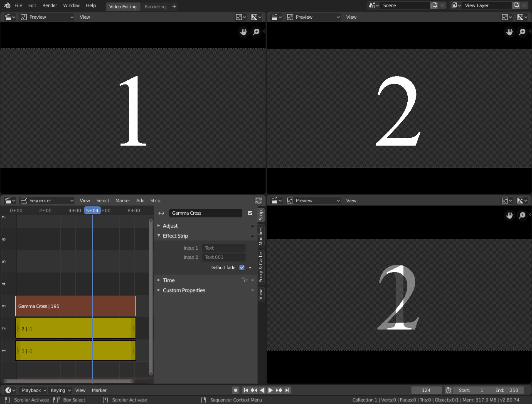Enable the auto-keying record circle
The image size is (532, 404).
point(235,390)
